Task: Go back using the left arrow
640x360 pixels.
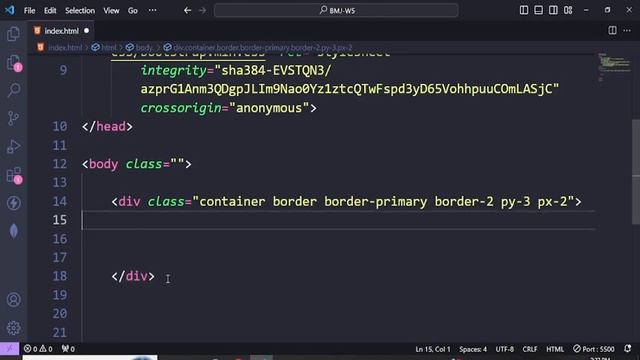Action: (187, 11)
